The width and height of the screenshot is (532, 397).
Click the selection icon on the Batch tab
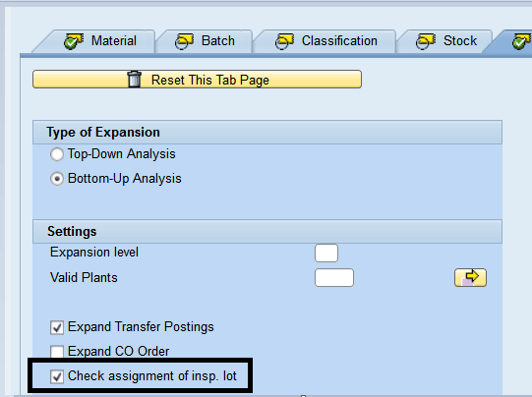tap(184, 41)
